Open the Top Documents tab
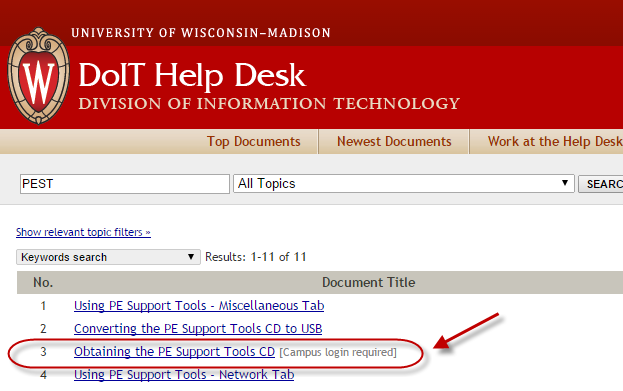 [x=253, y=141]
